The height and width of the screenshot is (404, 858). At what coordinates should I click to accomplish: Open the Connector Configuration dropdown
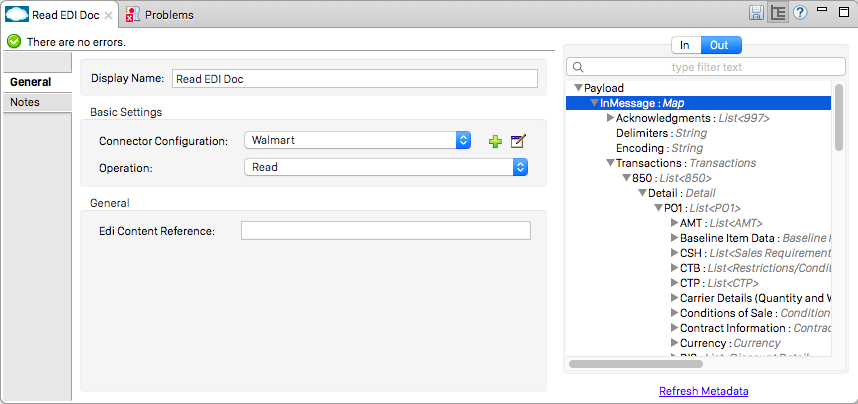click(463, 141)
